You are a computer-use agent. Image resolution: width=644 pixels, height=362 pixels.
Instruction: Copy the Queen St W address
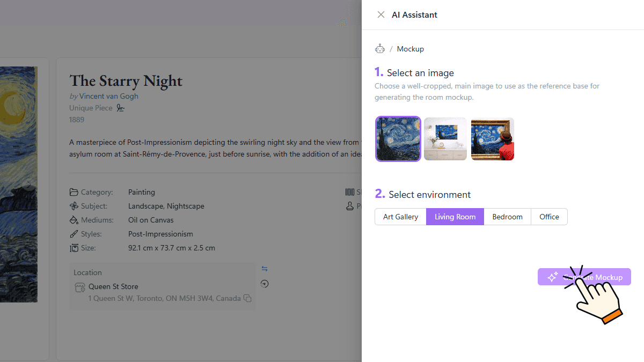[247, 298]
